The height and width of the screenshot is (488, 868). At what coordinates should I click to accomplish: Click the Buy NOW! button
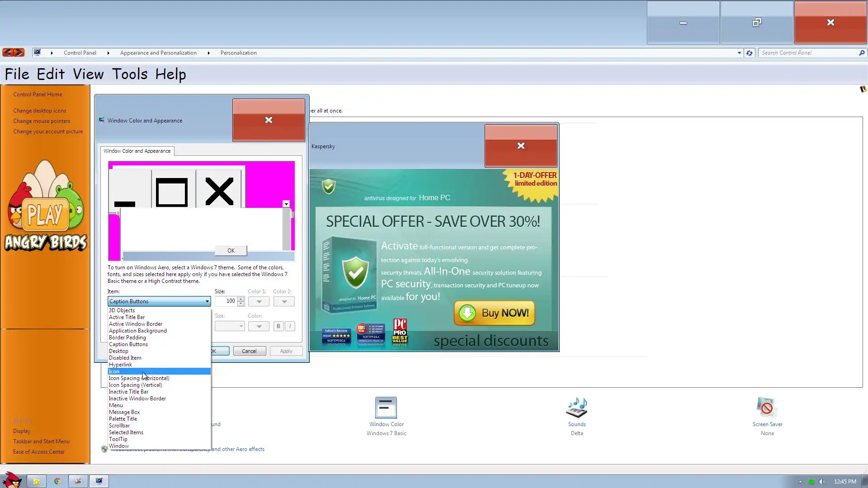[494, 313]
